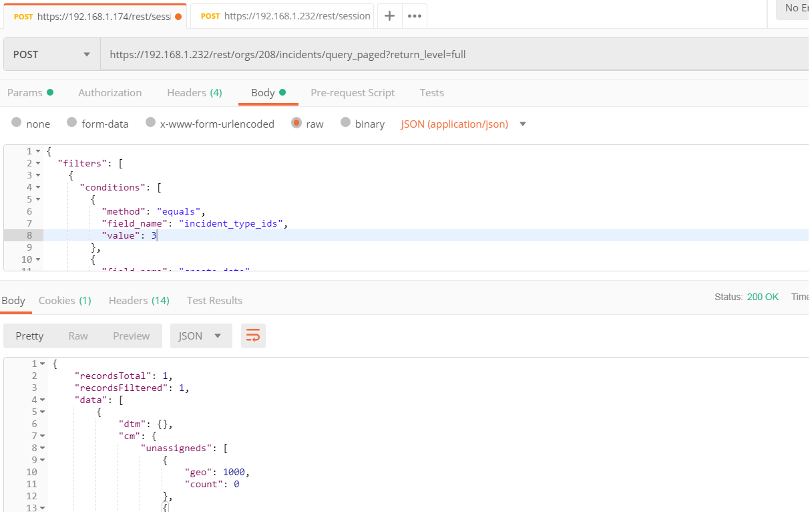Open the No Environment dropdown

click(x=793, y=8)
